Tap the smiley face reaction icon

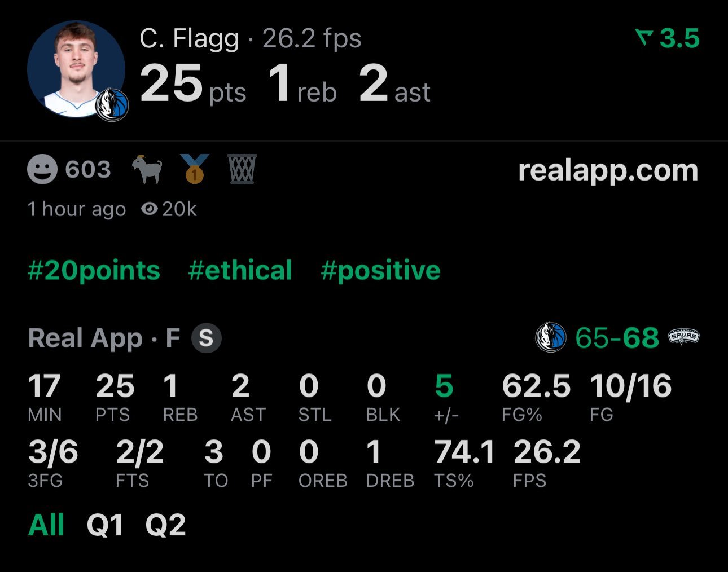[42, 169]
